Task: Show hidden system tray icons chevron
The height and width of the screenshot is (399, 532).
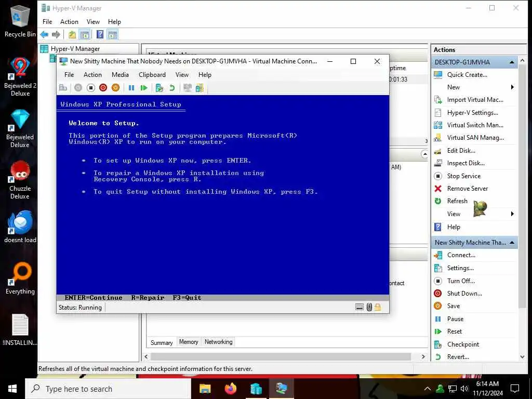Action: pyautogui.click(x=428, y=389)
